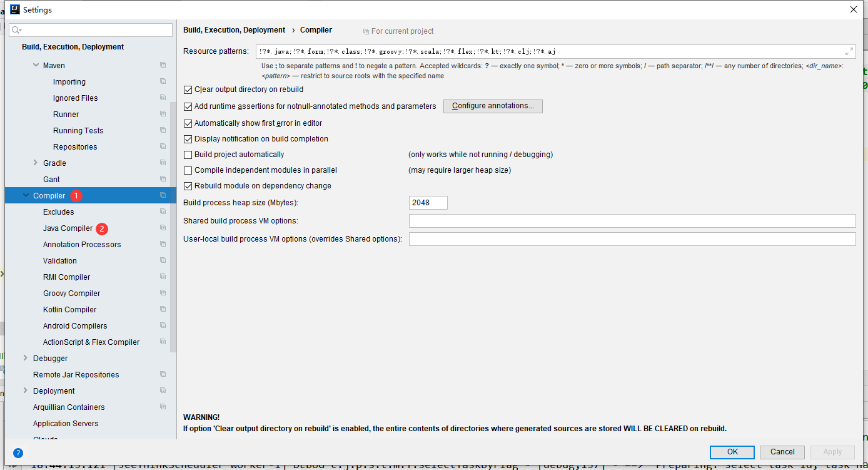Click the project-level icon beside Running Tests
Viewport: 868px width, 470px height.
click(163, 130)
